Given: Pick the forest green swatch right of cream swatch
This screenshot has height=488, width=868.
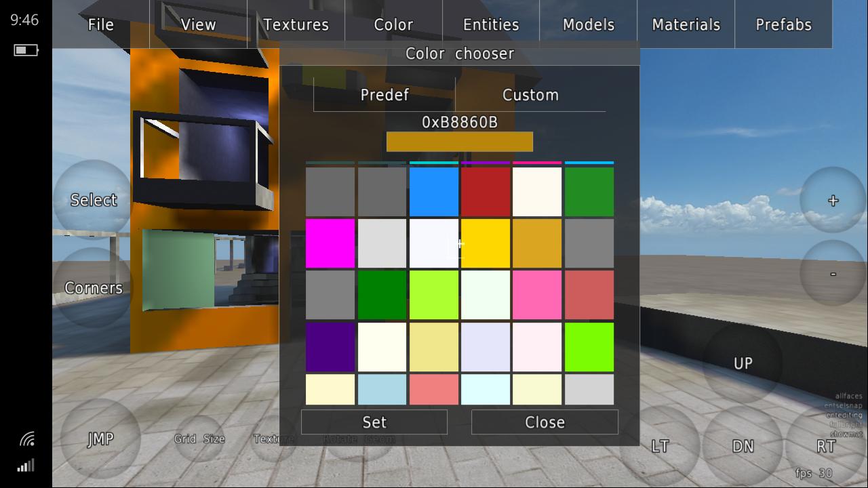Looking at the screenshot, I should (x=589, y=192).
